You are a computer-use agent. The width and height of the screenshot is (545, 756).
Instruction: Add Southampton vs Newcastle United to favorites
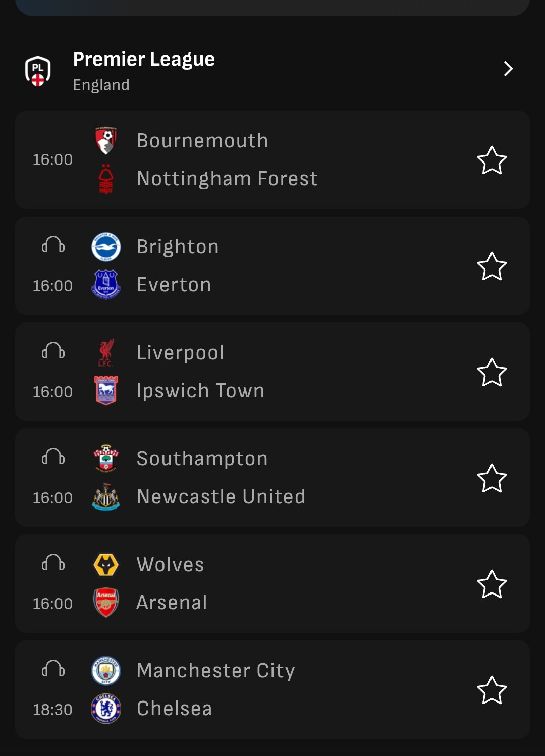click(x=492, y=478)
